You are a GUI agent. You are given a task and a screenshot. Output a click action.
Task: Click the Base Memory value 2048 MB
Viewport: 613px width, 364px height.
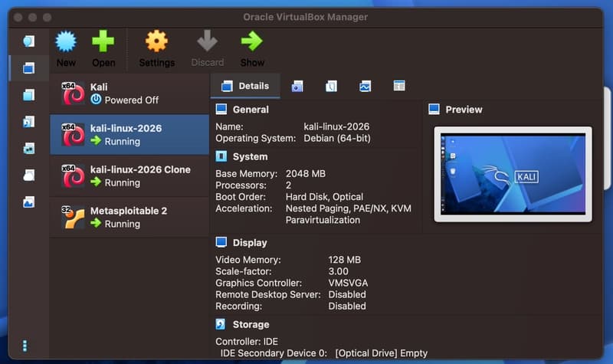coord(305,174)
